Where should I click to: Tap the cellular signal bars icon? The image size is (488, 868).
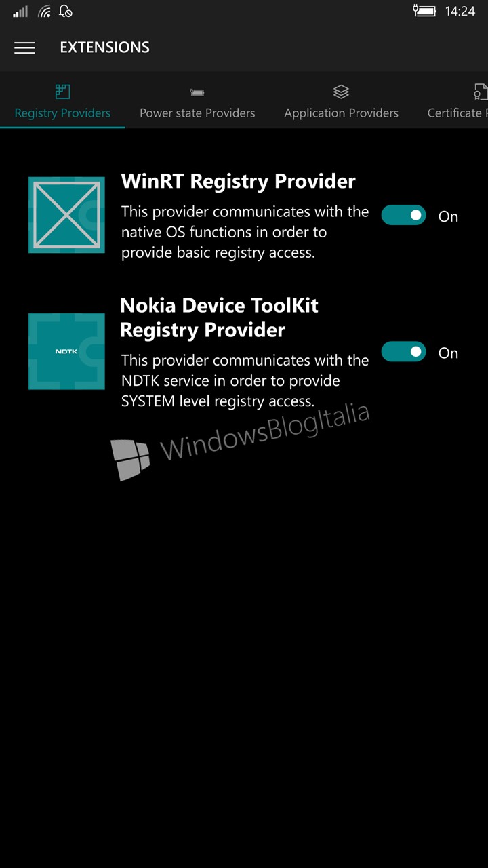20,11
